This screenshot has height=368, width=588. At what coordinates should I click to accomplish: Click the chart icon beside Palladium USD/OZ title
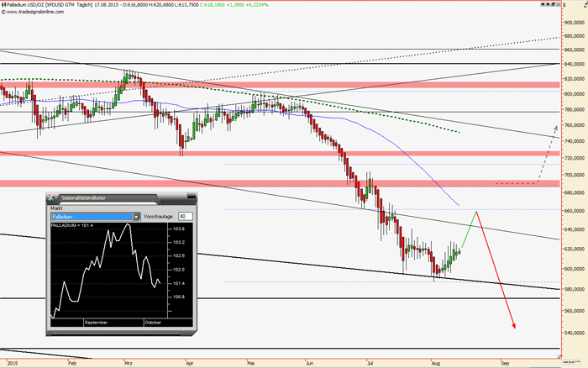tap(3, 4)
